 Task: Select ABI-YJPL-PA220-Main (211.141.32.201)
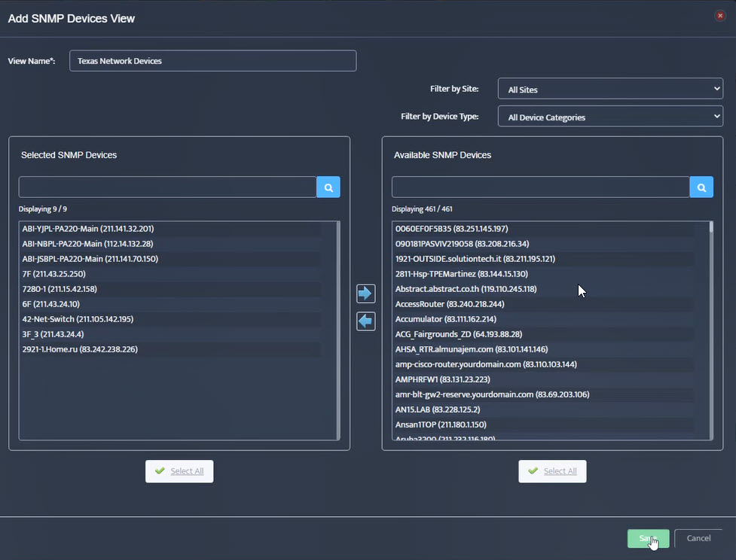tap(171, 229)
